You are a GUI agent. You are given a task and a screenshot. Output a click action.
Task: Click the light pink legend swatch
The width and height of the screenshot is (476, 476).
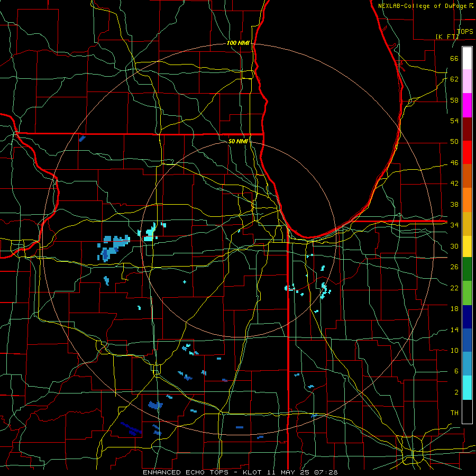tap(467, 81)
